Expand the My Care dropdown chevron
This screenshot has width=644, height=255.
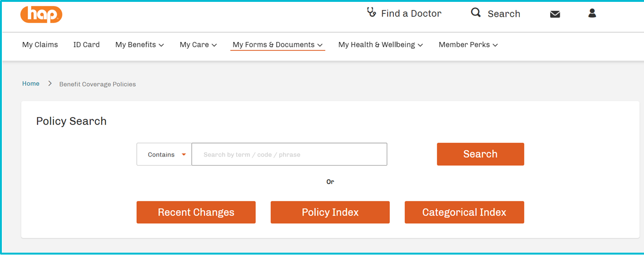coord(214,45)
